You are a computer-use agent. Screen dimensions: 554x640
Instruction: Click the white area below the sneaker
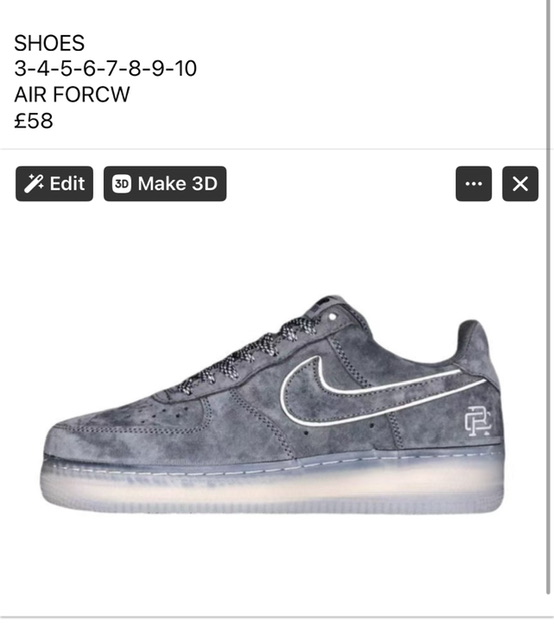click(273, 563)
